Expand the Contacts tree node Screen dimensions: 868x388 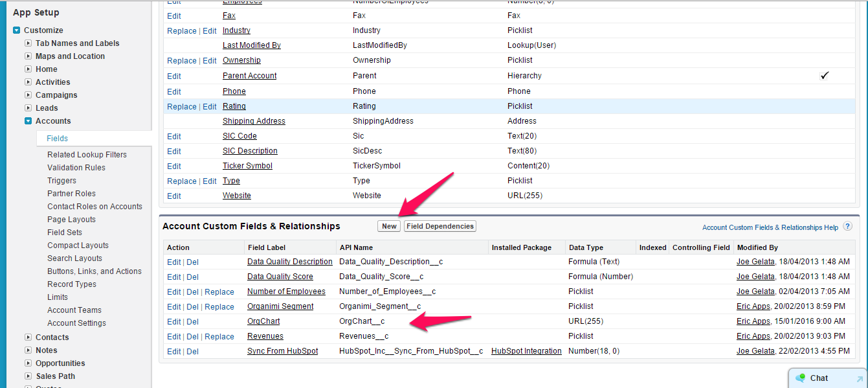28,337
